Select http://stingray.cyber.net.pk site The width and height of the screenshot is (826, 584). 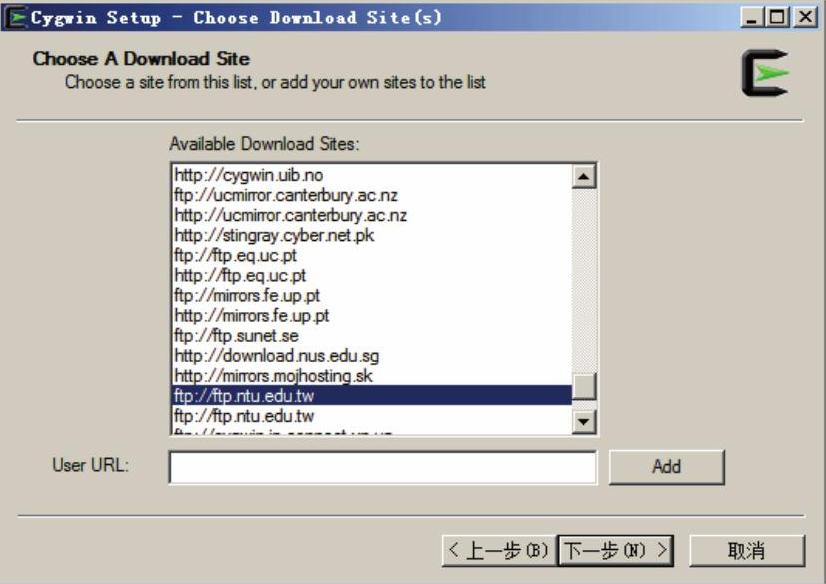point(372,235)
